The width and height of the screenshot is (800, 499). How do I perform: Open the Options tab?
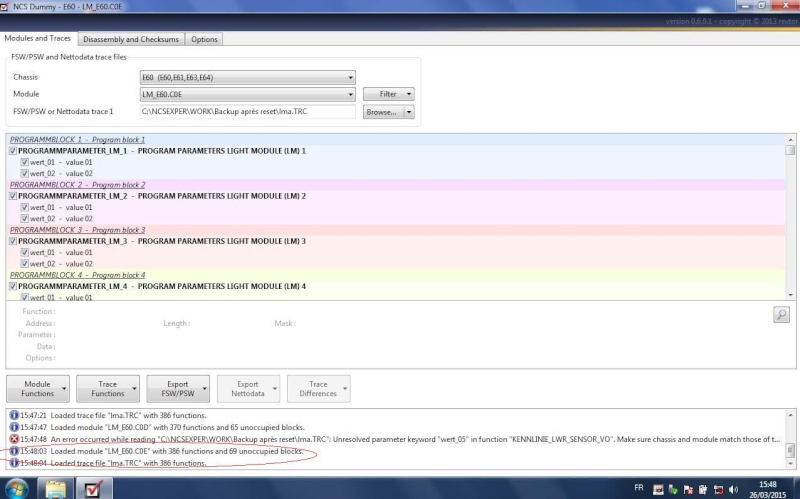click(204, 39)
